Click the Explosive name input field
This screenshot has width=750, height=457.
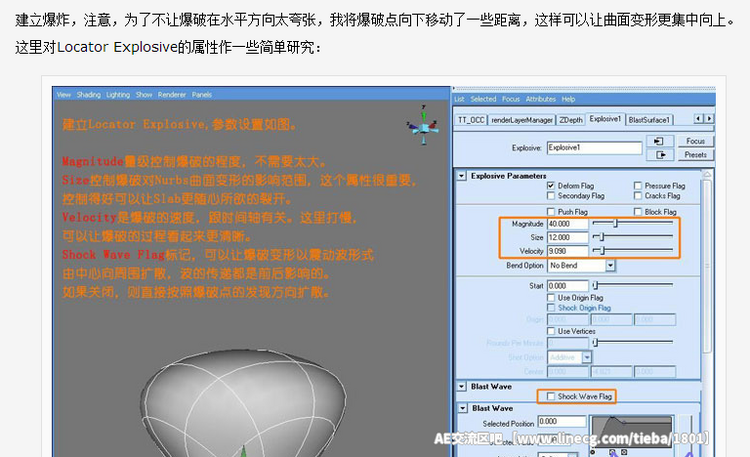tap(593, 147)
